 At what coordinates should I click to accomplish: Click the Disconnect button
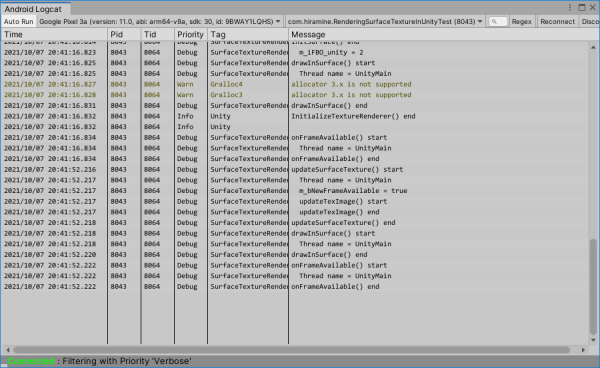coord(590,21)
